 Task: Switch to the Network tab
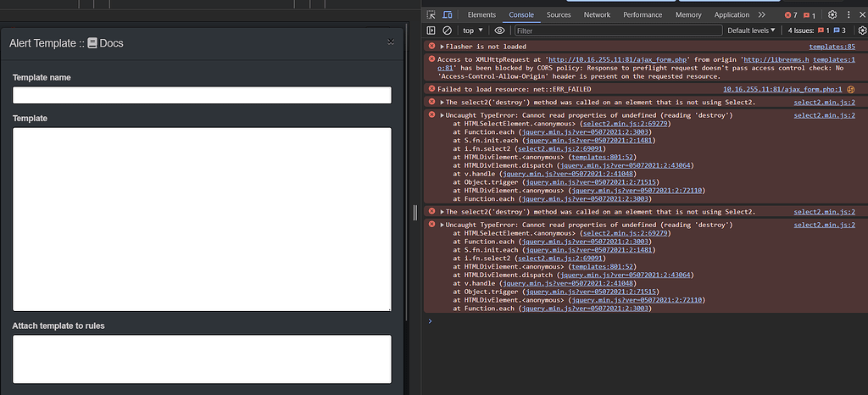pyautogui.click(x=597, y=15)
